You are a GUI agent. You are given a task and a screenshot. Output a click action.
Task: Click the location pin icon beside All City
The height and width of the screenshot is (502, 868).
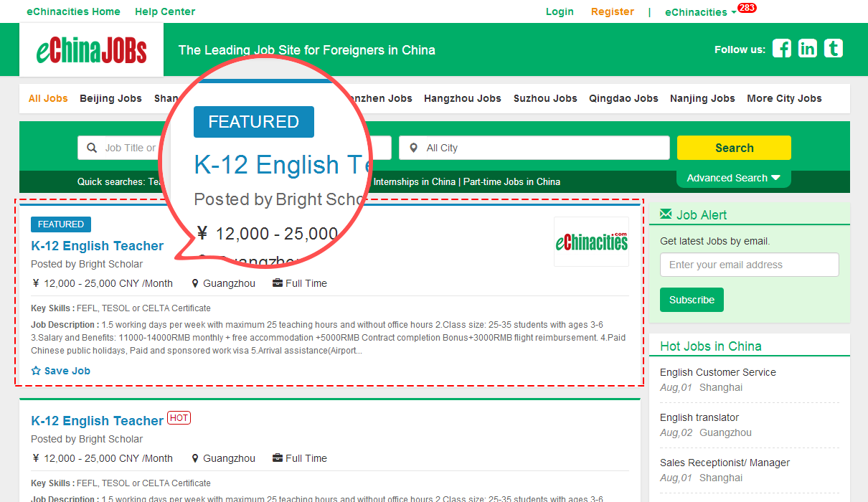pos(413,148)
